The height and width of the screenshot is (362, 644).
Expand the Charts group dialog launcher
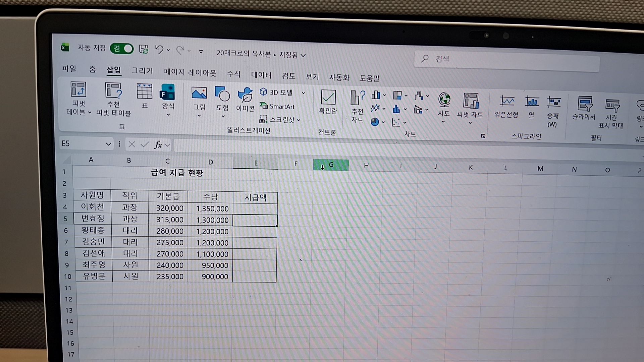click(x=483, y=136)
